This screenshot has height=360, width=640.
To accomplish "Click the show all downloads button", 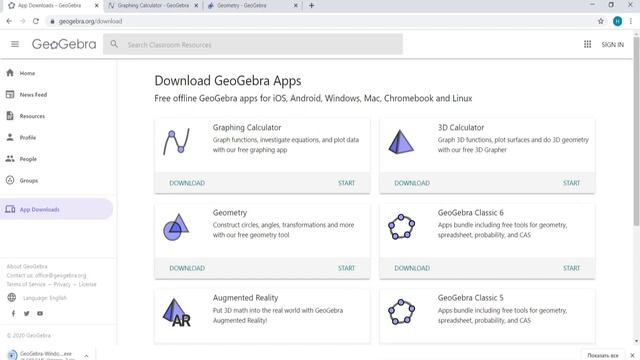I will [x=603, y=356].
